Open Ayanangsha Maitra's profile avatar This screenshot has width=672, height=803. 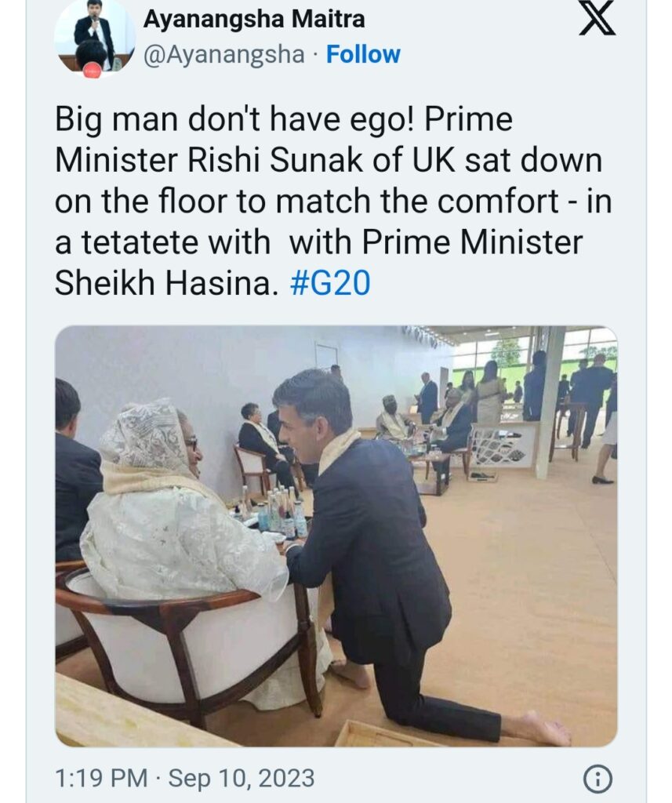[94, 37]
